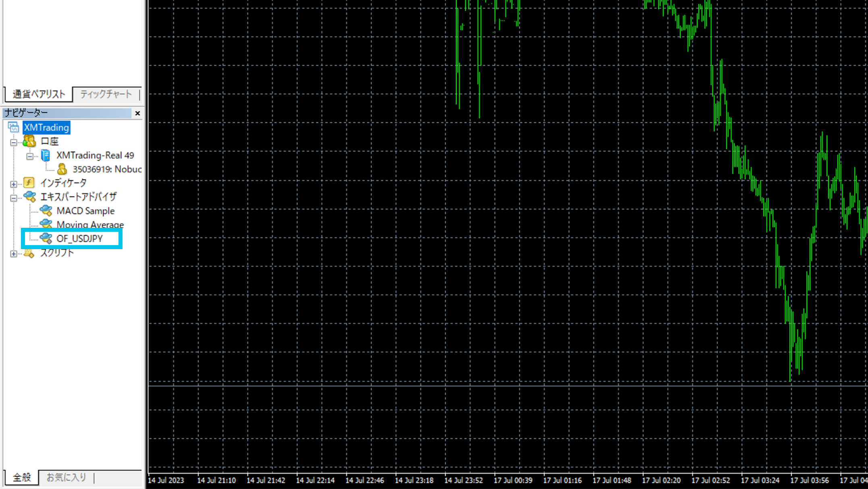Viewport: 868px width, 489px height.
Task: Expand the インディケータ tree node
Action: click(14, 184)
